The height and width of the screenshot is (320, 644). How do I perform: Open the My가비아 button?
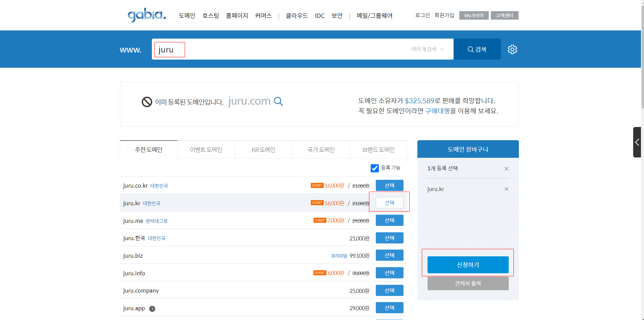474,16
